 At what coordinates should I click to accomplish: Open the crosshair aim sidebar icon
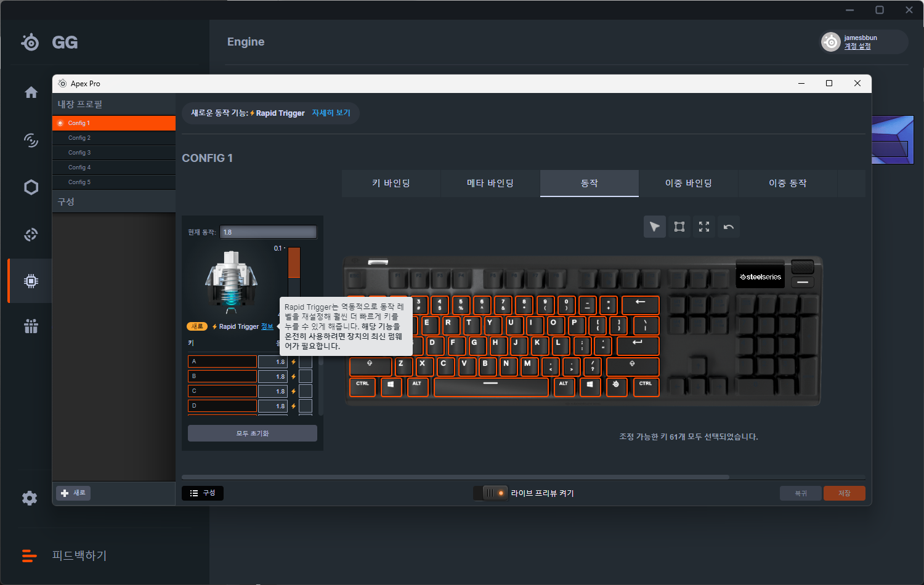[31, 235]
